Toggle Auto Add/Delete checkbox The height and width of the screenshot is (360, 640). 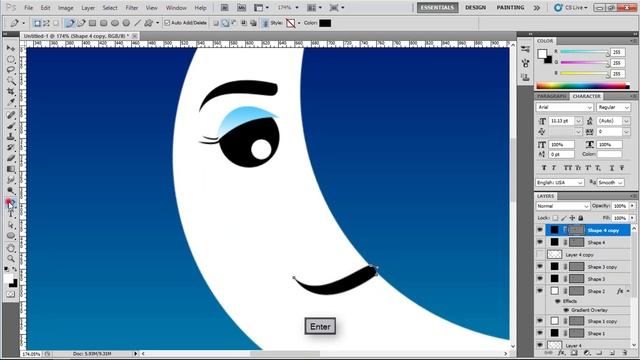(x=167, y=23)
